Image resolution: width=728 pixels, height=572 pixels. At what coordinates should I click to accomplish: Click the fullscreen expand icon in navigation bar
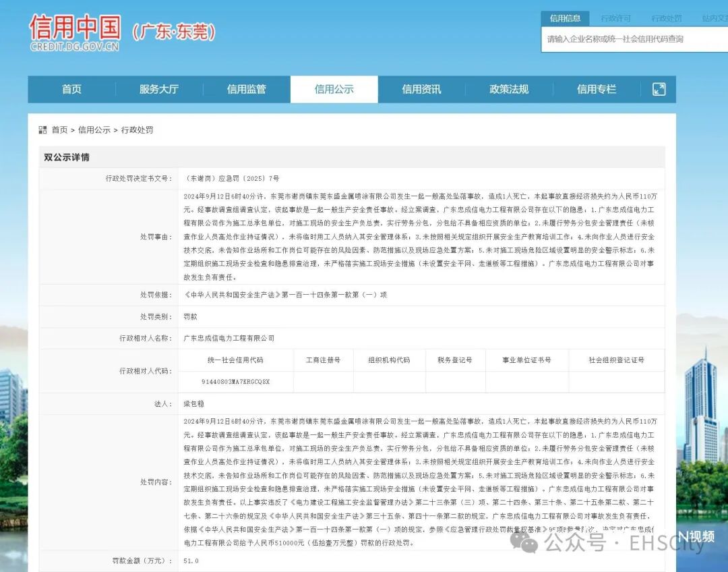click(x=659, y=89)
